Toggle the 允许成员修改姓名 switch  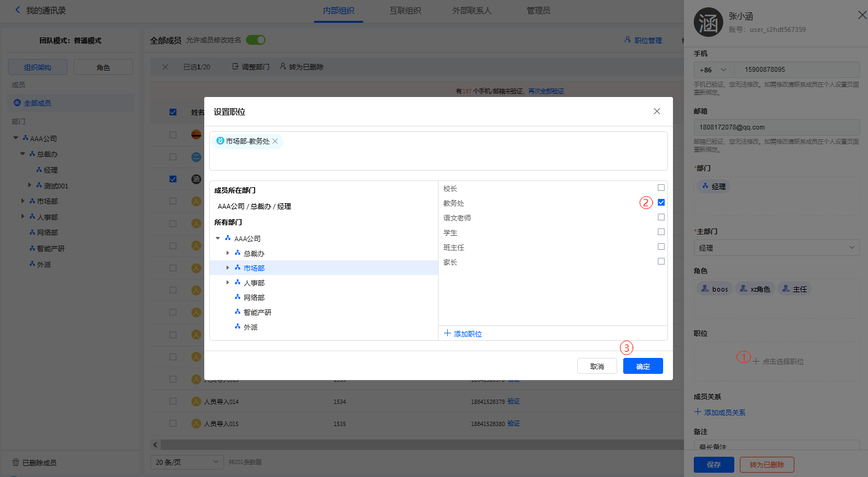click(x=256, y=40)
